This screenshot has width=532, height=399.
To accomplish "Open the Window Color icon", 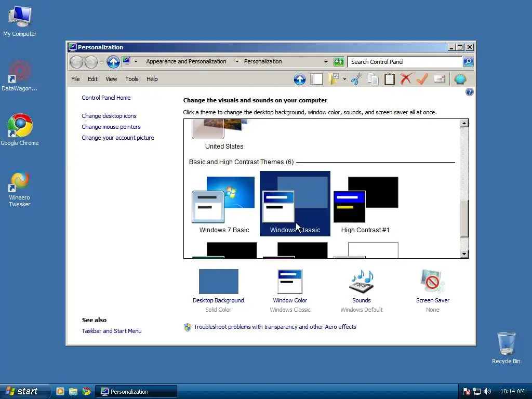I will tap(290, 282).
